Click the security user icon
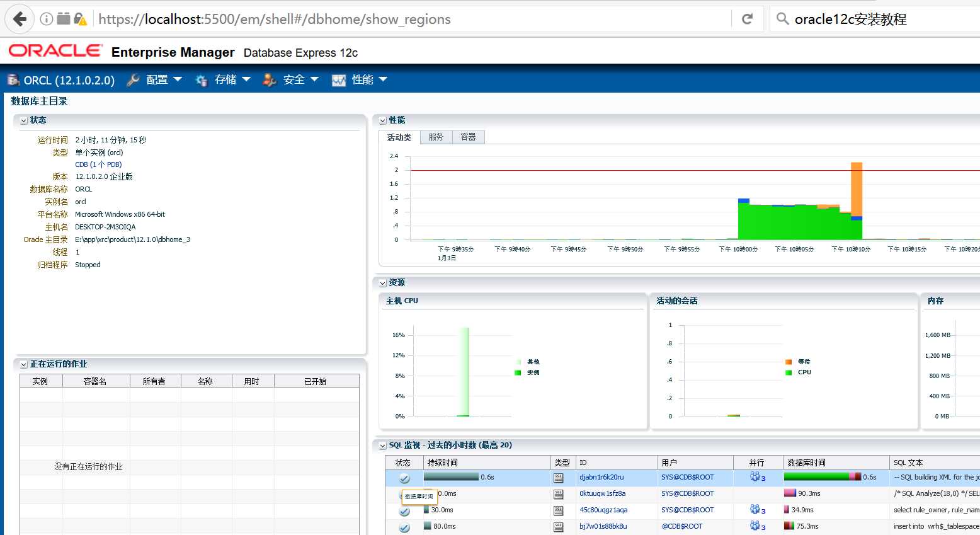Screen dimensions: 980x535 tap(270, 79)
